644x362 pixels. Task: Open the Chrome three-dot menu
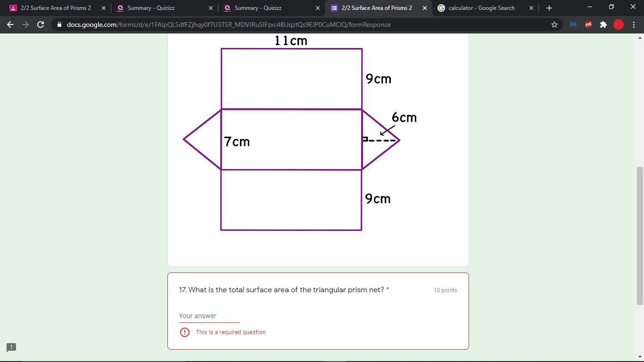pos(634,25)
